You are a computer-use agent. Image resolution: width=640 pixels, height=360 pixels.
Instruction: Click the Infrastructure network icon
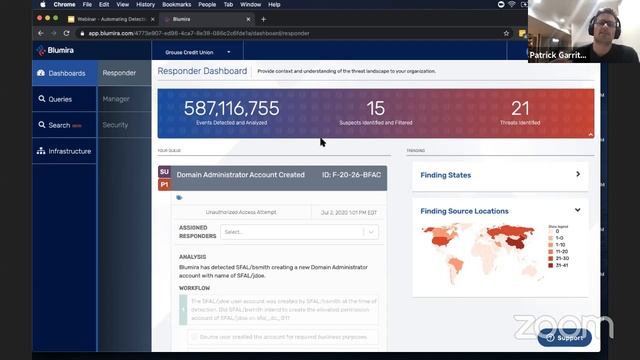[41, 151]
